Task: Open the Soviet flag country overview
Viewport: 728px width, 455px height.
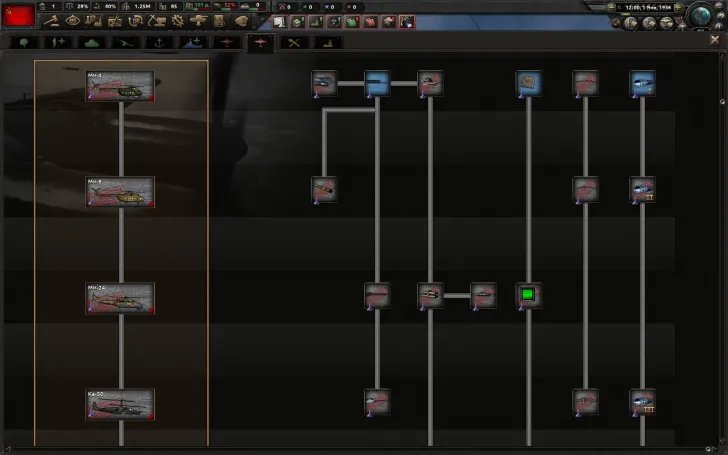Action: click(18, 15)
